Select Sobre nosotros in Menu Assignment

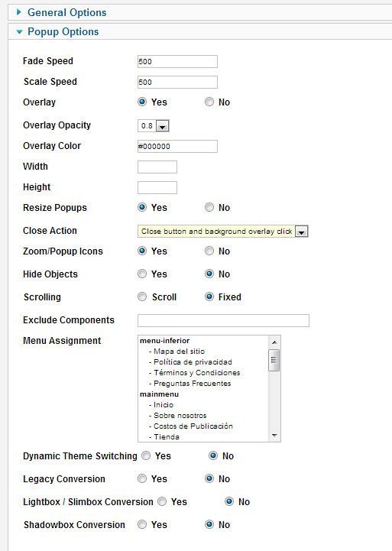tap(180, 416)
